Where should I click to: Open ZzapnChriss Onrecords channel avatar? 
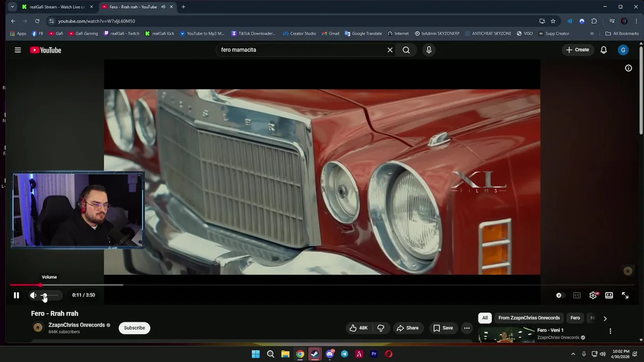pos(38,328)
